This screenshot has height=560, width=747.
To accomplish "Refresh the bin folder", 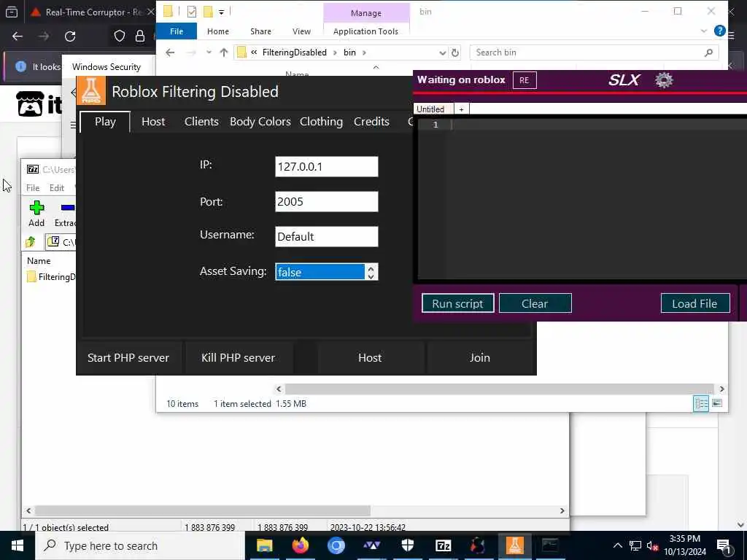I will (x=455, y=52).
